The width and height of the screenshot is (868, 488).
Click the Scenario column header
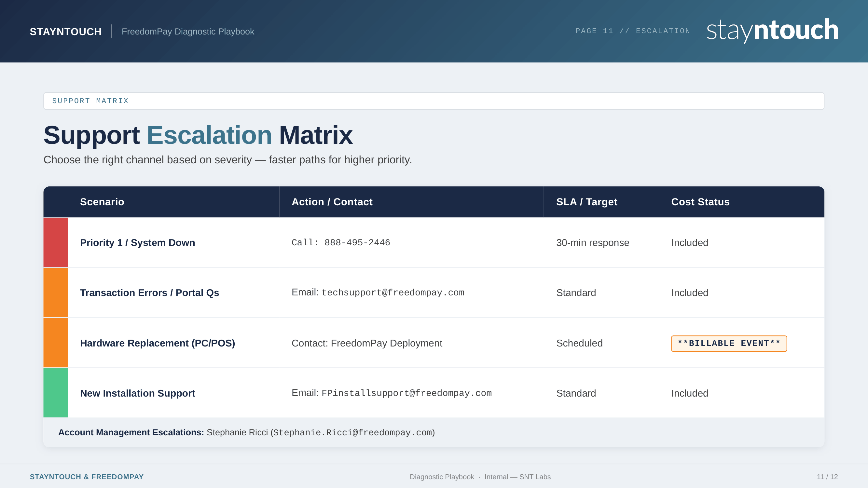(x=102, y=202)
